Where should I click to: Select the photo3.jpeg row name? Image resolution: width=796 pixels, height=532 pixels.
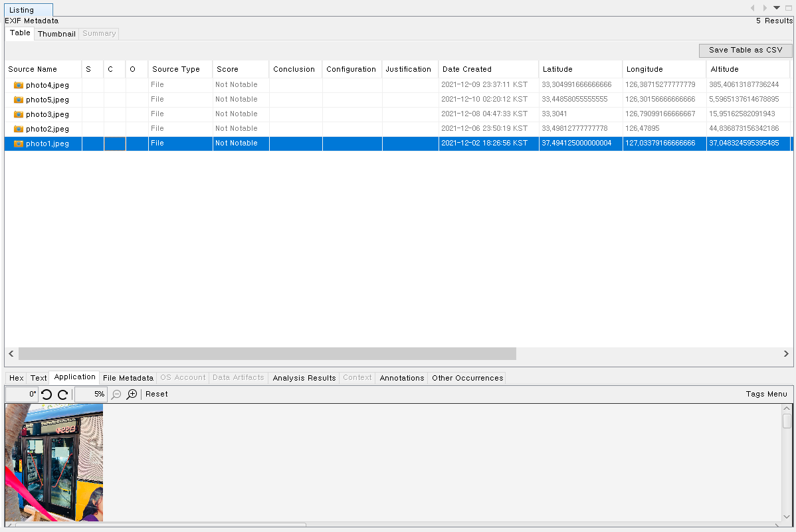47,115
